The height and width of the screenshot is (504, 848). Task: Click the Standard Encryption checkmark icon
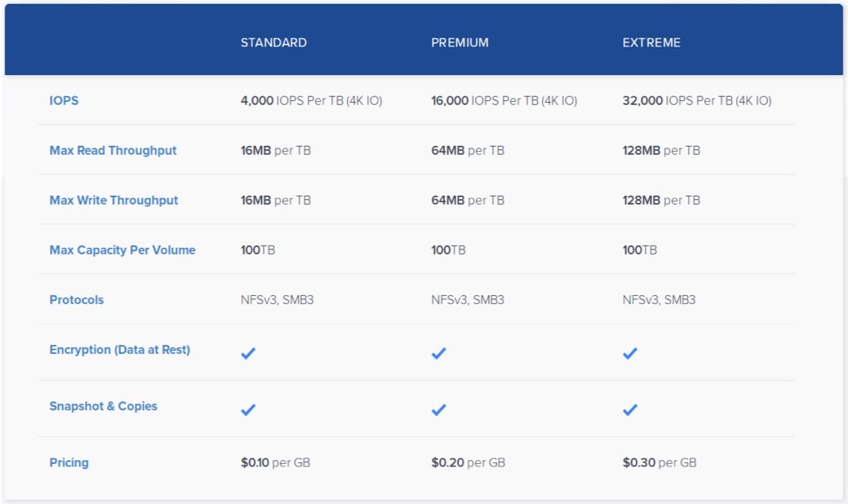pos(248,353)
